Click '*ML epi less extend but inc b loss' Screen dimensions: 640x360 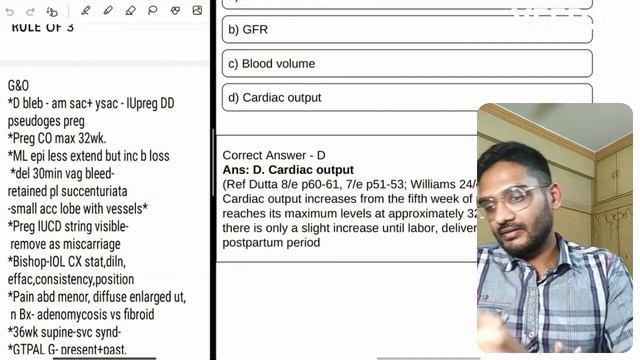(x=89, y=156)
